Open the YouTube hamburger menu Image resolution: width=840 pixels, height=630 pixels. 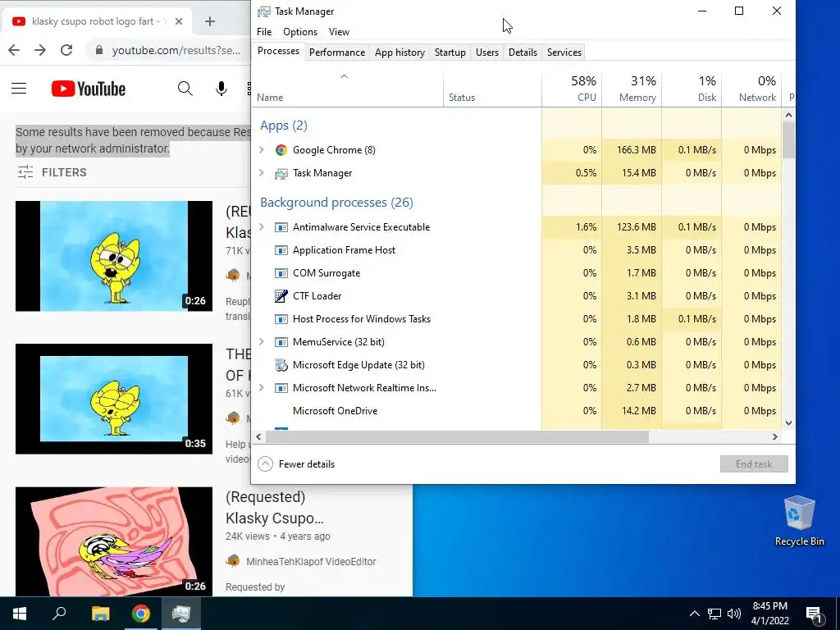19,89
